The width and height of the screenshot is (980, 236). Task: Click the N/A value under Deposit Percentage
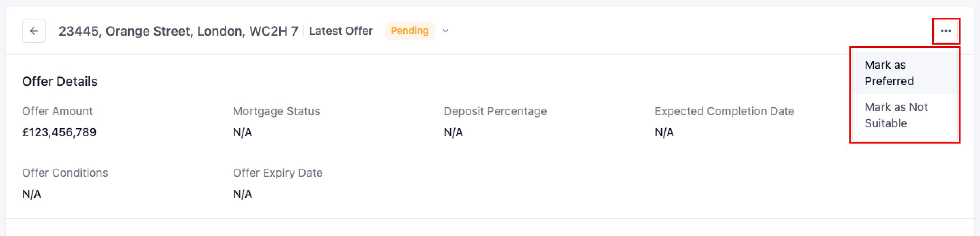[x=453, y=132]
